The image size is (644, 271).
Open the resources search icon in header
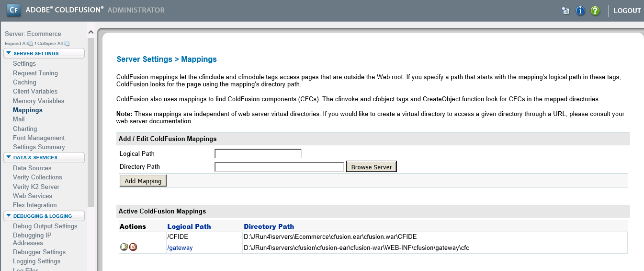(x=565, y=11)
